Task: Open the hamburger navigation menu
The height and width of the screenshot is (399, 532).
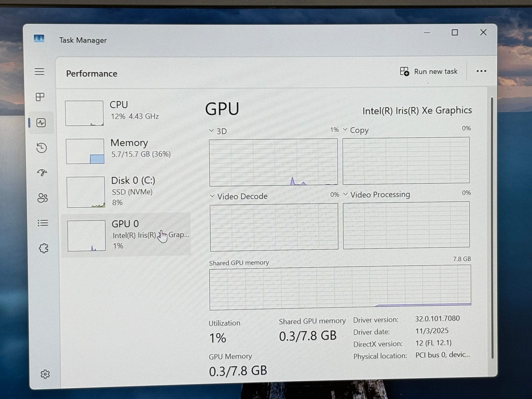Action: pyautogui.click(x=40, y=71)
